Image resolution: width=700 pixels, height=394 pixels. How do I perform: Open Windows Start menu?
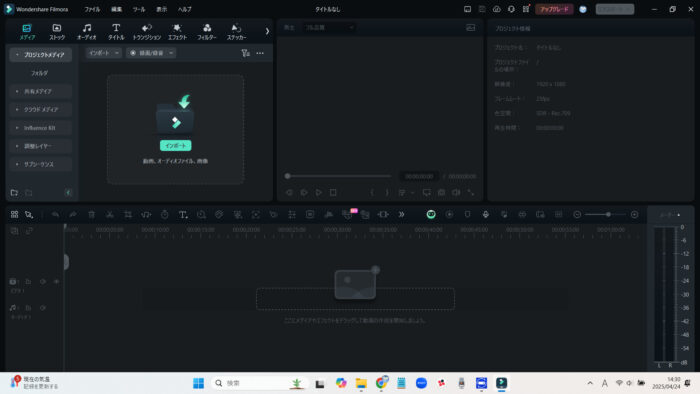[198, 383]
